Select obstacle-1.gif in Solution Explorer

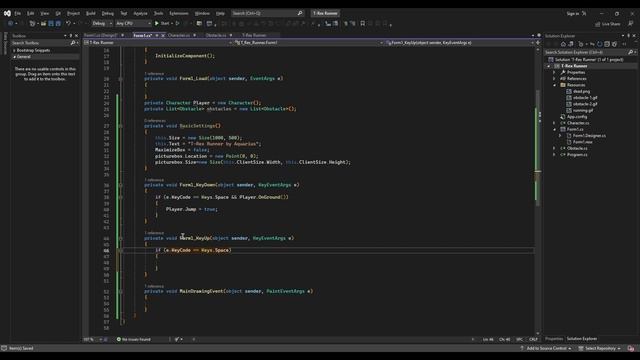(x=585, y=98)
